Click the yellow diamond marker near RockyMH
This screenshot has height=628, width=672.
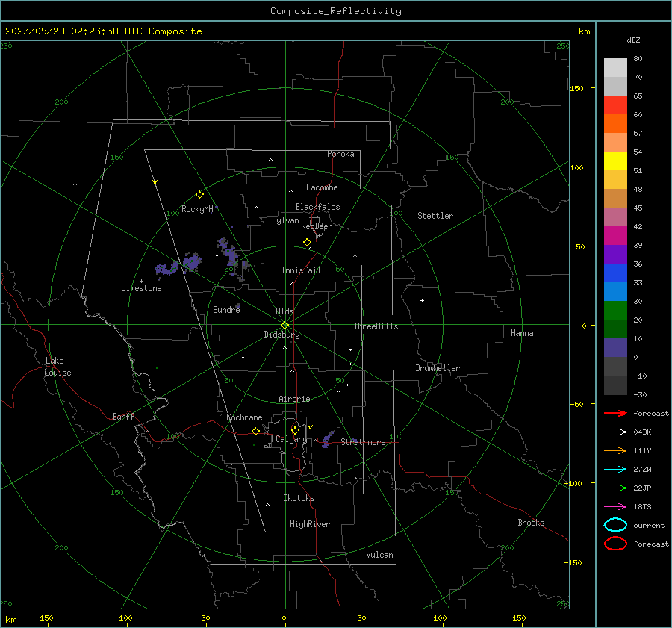pyautogui.click(x=199, y=195)
